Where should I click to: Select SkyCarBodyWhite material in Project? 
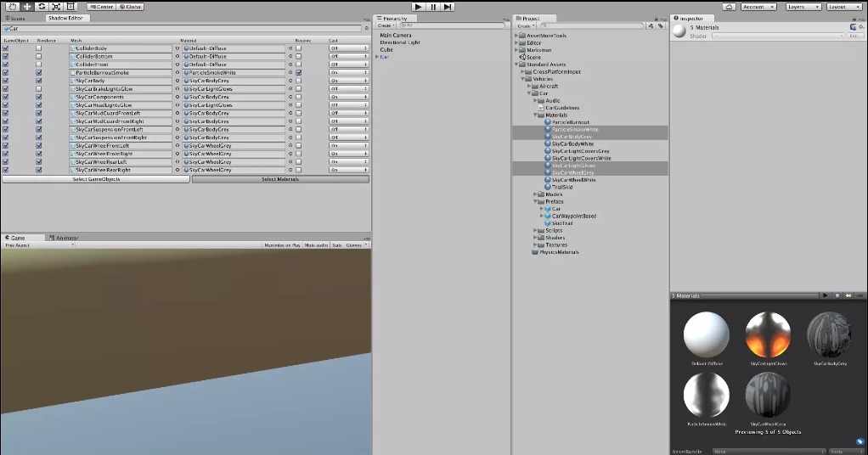tap(573, 144)
